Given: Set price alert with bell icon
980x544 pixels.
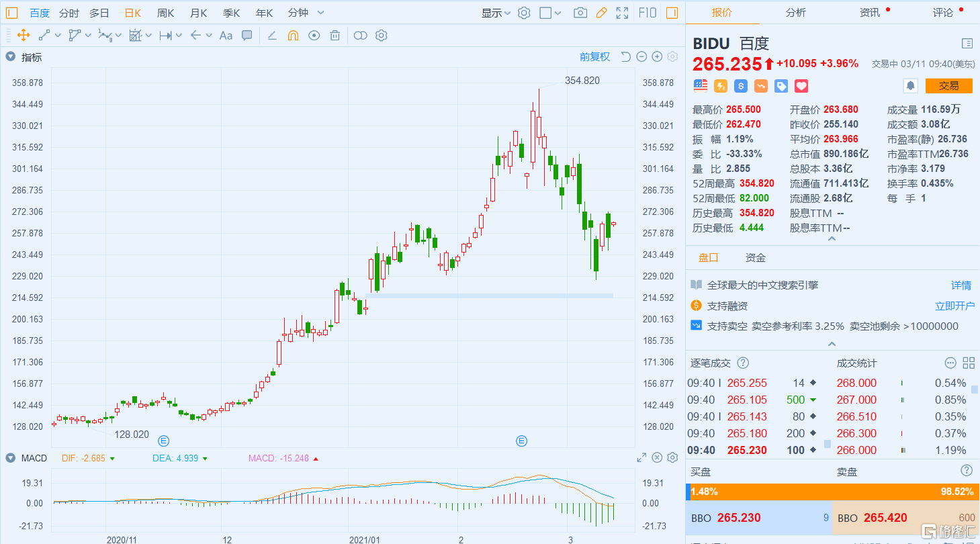Looking at the screenshot, I should tap(911, 86).
